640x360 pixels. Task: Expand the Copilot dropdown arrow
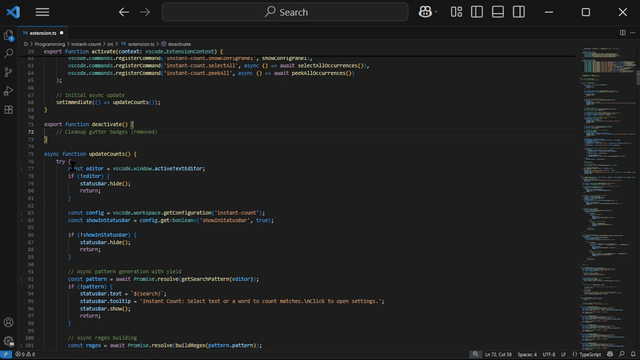click(x=436, y=12)
